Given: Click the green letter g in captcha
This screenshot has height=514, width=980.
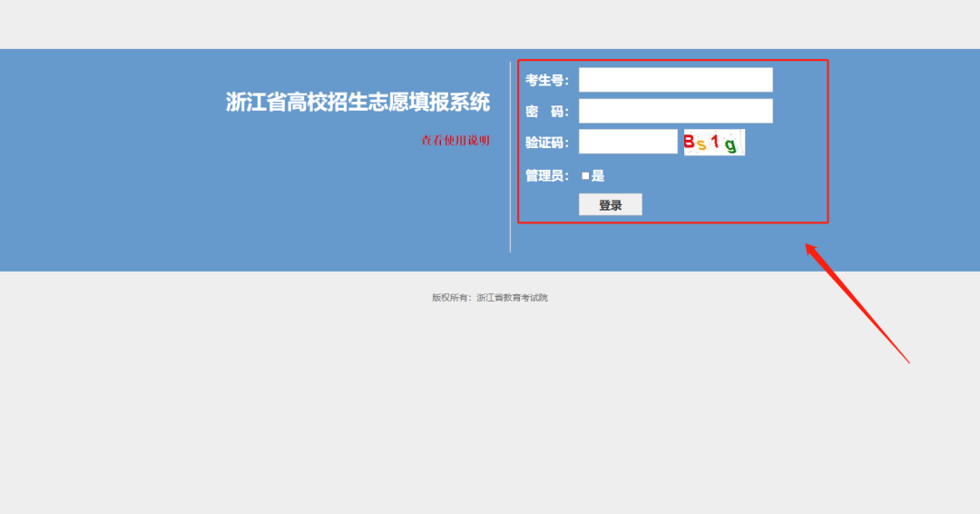Looking at the screenshot, I should [x=730, y=144].
